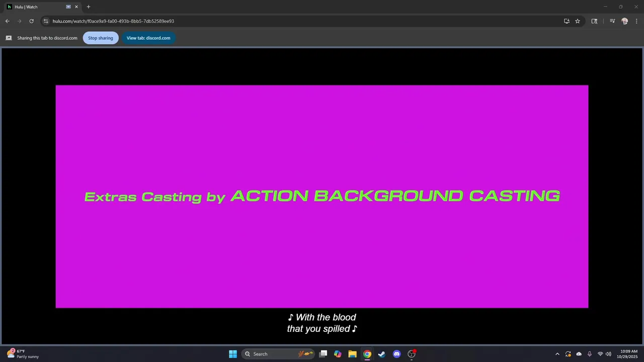The image size is (644, 362).
Task: Open media playback controls icon
Action: [612, 21]
